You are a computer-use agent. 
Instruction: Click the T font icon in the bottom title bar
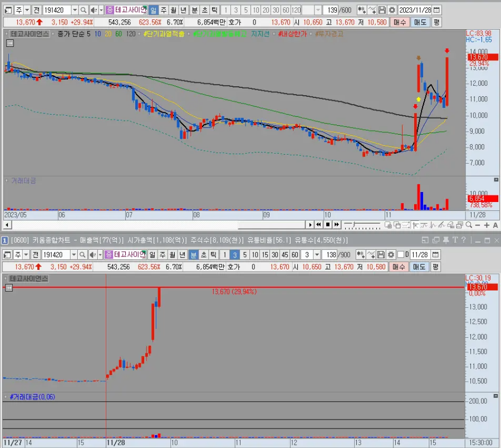click(455, 240)
